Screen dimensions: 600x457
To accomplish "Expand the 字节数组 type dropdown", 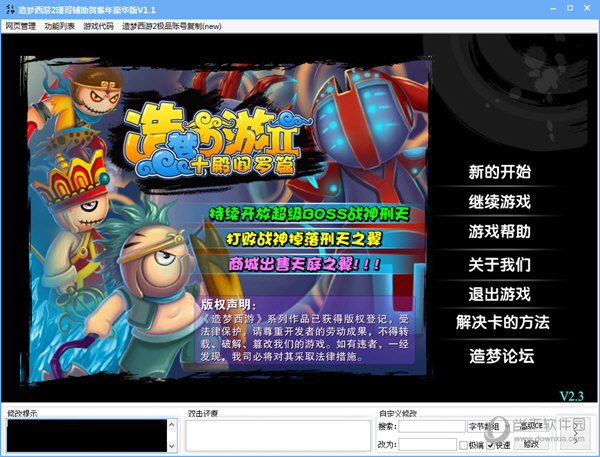I will pos(488,426).
